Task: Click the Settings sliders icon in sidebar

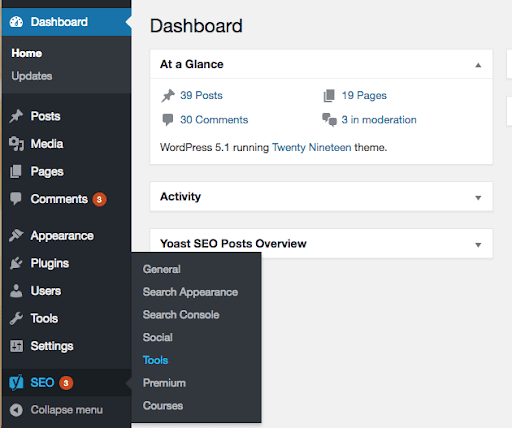Action: (16, 346)
